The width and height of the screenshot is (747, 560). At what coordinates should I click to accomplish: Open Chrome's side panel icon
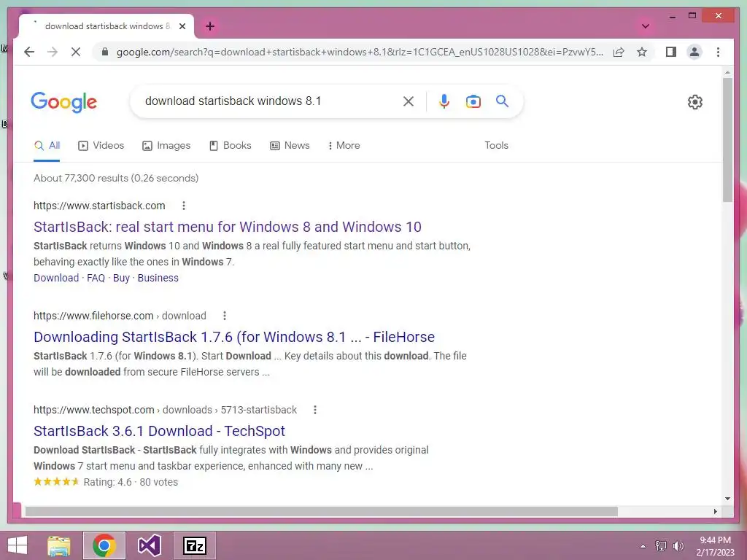671,52
